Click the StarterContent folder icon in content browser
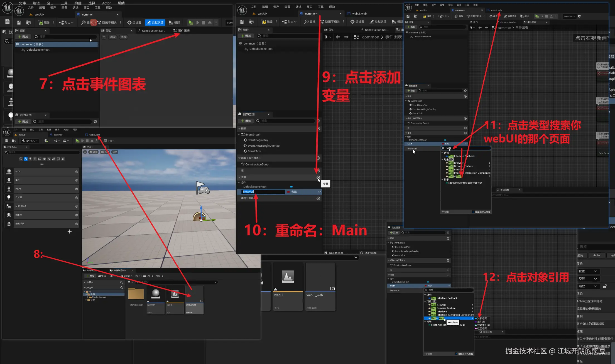 click(x=136, y=294)
